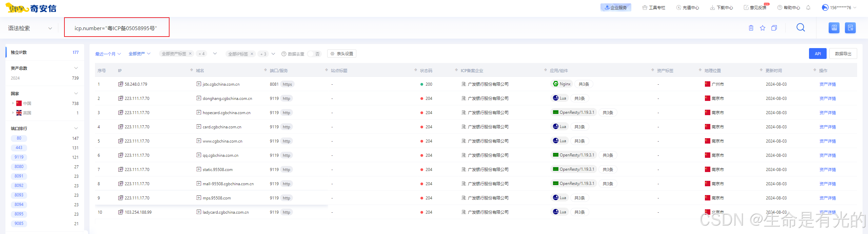Open the 下载中心 menu item
This screenshot has width=868, height=234.
(x=722, y=7)
